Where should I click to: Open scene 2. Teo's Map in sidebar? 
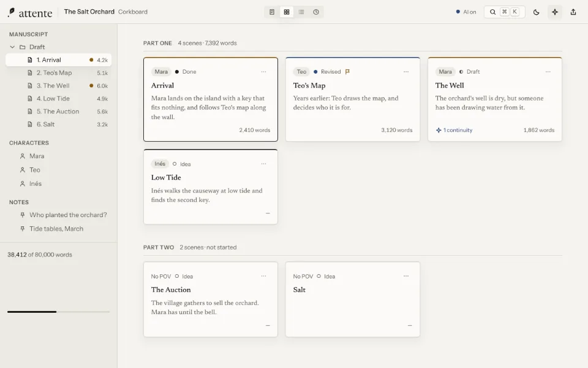click(59, 73)
